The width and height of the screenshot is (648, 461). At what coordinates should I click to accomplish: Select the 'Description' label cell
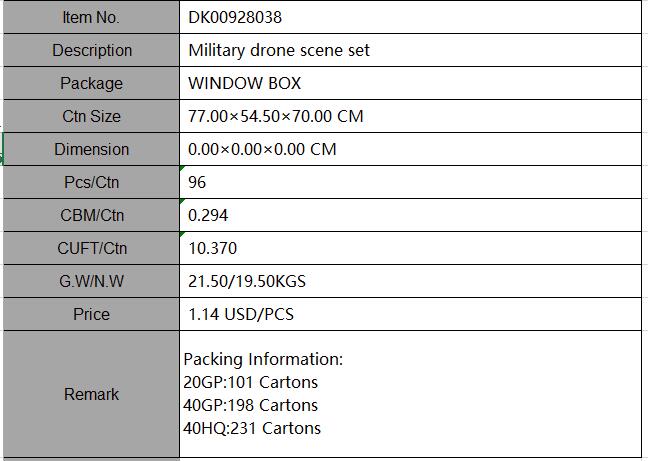tap(91, 50)
